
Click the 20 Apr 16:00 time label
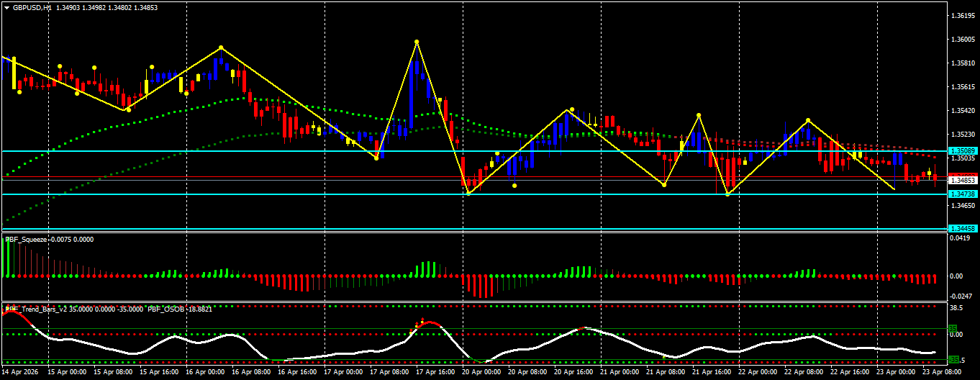click(573, 372)
